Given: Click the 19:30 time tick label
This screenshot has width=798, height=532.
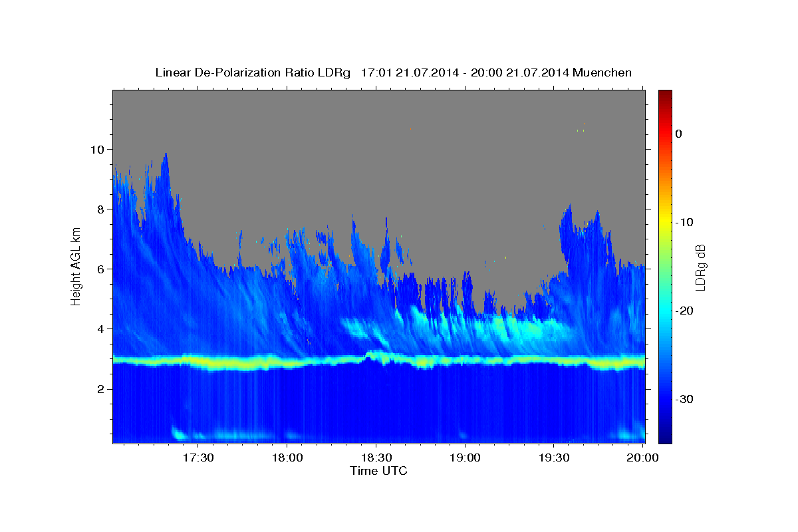Looking at the screenshot, I should point(553,458).
